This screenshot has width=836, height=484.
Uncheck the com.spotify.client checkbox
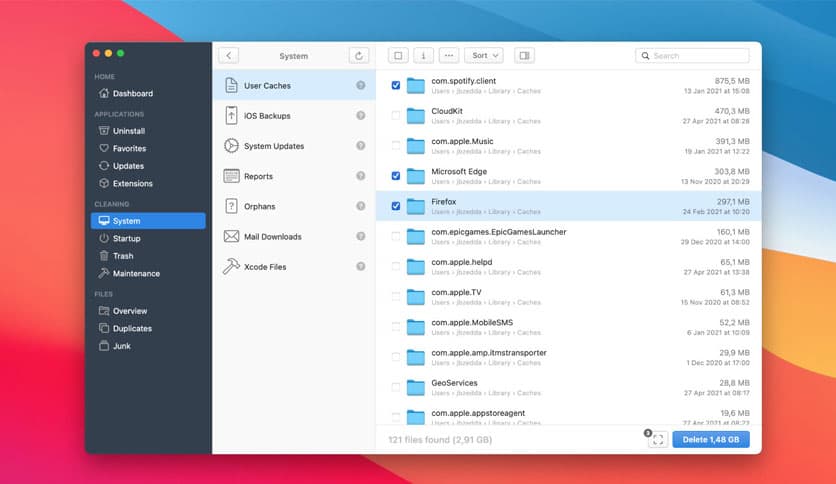[x=396, y=85]
